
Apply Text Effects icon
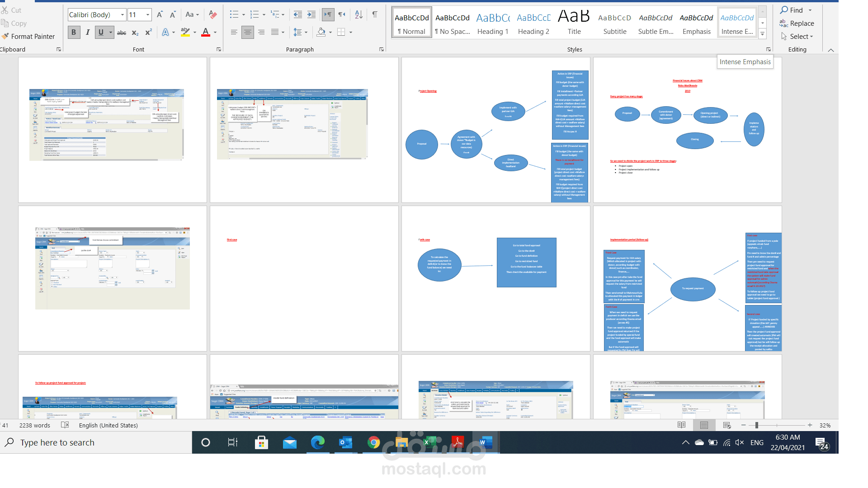(x=165, y=33)
